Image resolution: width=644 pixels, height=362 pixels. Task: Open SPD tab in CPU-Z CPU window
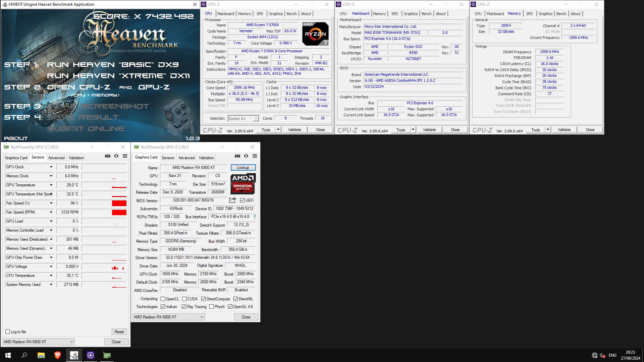click(x=260, y=14)
